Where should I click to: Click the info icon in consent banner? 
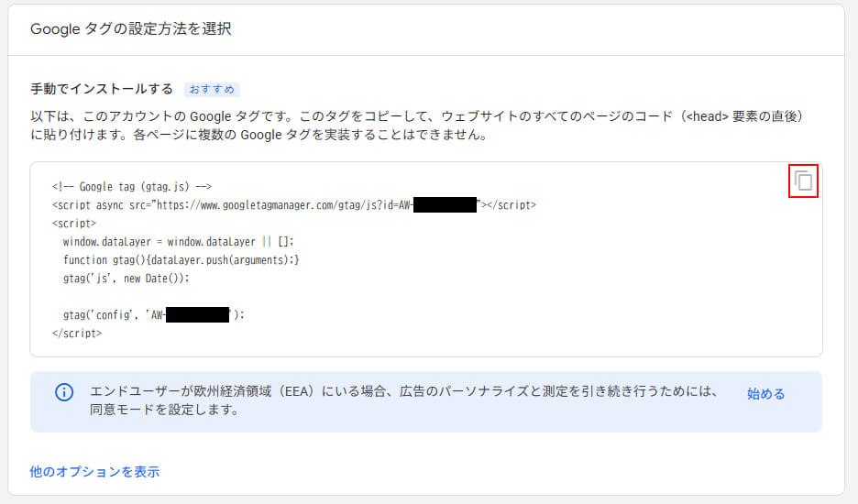tap(64, 392)
